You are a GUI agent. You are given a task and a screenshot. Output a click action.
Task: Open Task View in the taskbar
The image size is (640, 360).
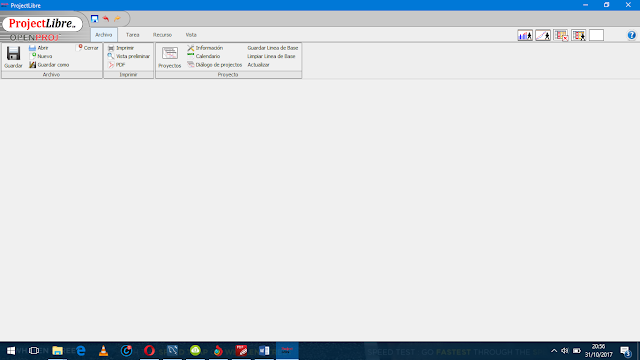tap(34, 351)
